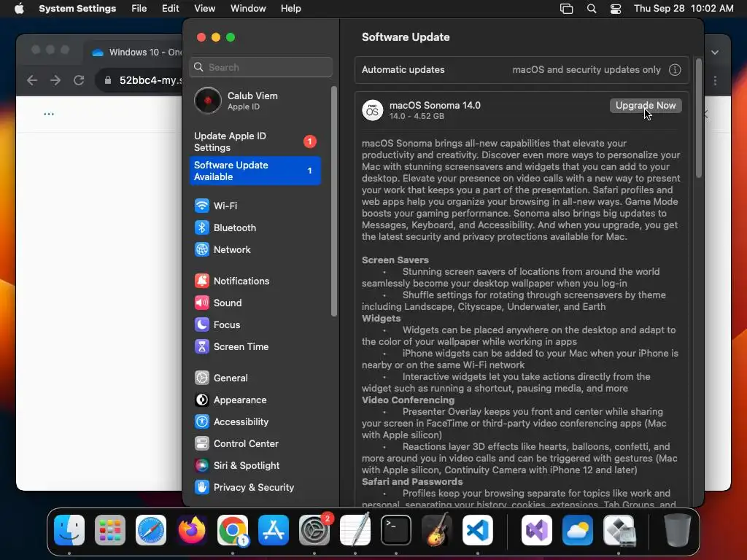Open GarageBand from the Dock
The image size is (747, 560).
[437, 530]
